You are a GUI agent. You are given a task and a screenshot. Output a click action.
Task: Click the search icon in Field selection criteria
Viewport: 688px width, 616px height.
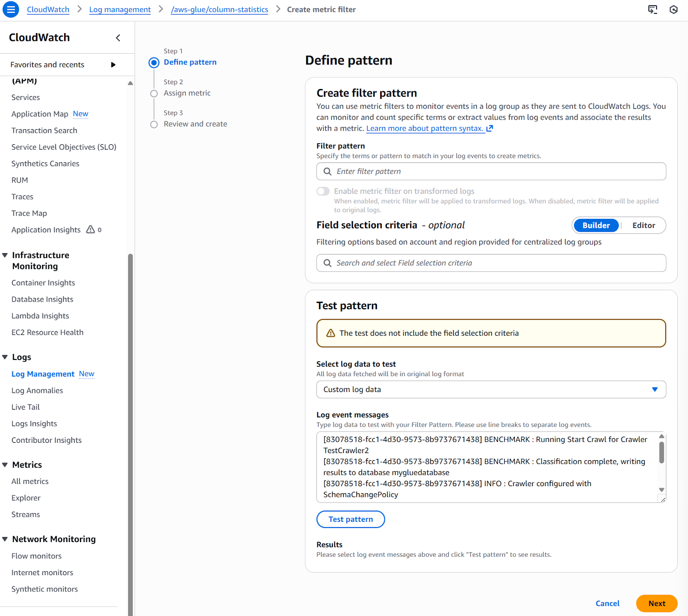point(327,263)
